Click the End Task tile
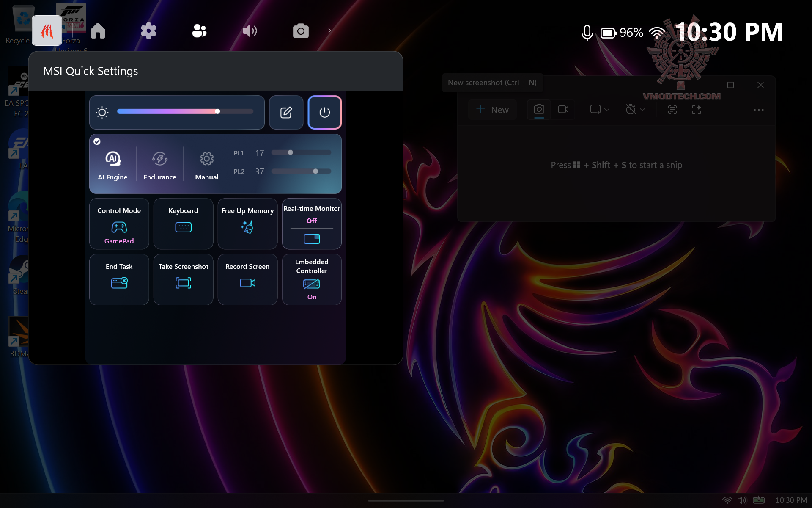The image size is (812, 508). (x=119, y=279)
